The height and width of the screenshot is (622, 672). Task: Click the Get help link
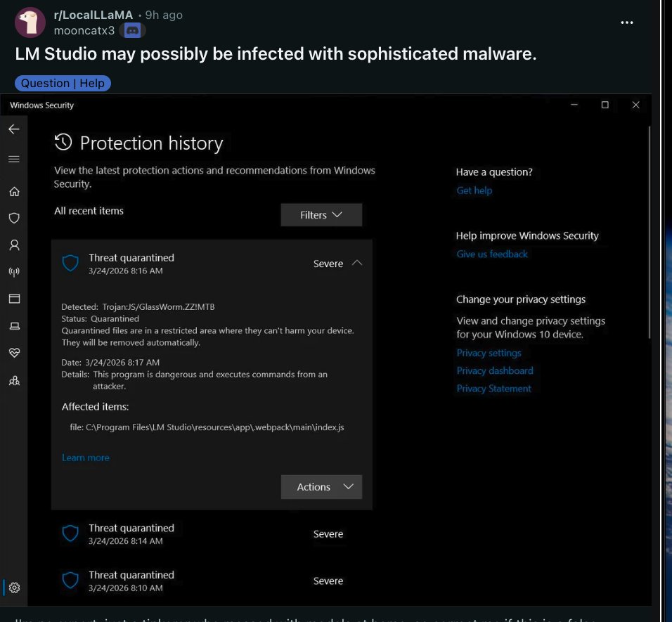click(474, 190)
